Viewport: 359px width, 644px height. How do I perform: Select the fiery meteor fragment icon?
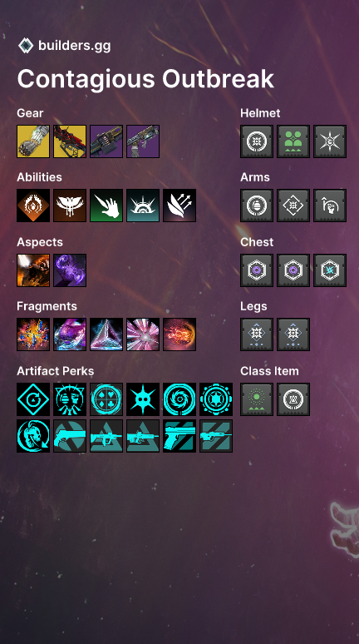click(179, 334)
